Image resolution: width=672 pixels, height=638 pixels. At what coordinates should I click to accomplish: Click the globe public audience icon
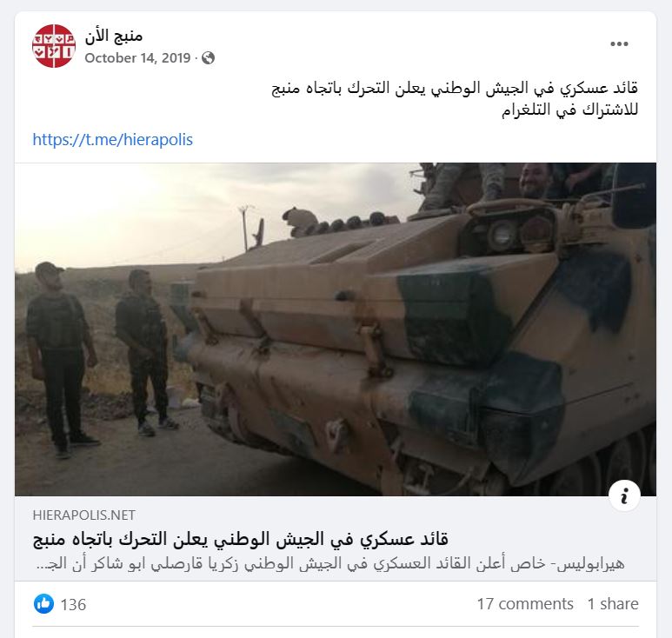click(x=209, y=58)
